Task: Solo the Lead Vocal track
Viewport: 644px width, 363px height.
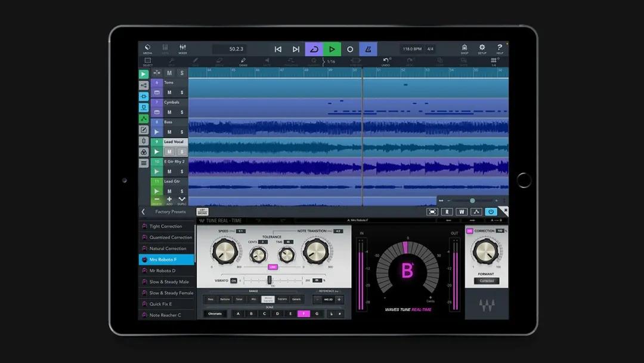Action: click(x=182, y=152)
